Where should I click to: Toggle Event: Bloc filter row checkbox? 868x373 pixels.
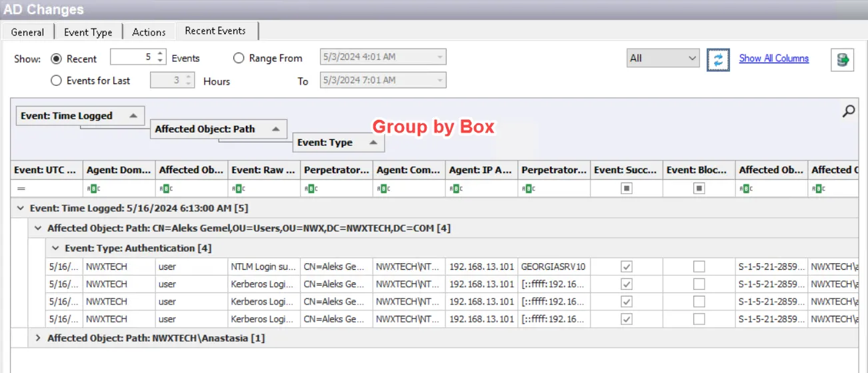coord(699,188)
